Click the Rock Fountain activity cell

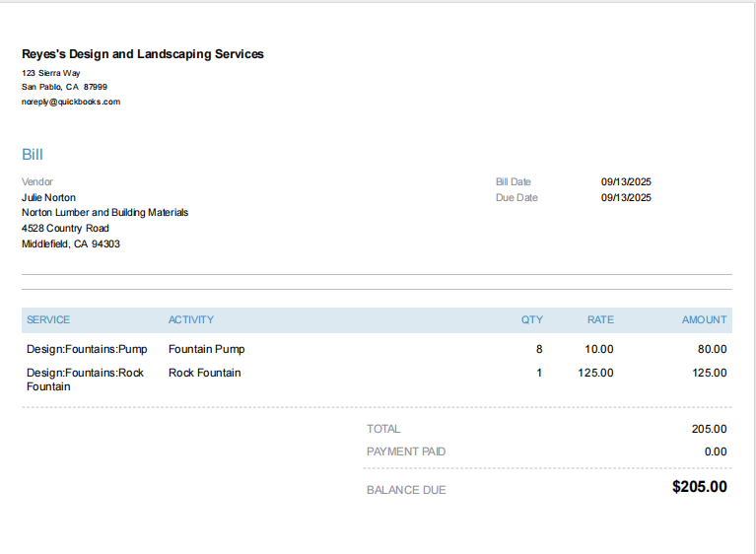click(x=204, y=373)
